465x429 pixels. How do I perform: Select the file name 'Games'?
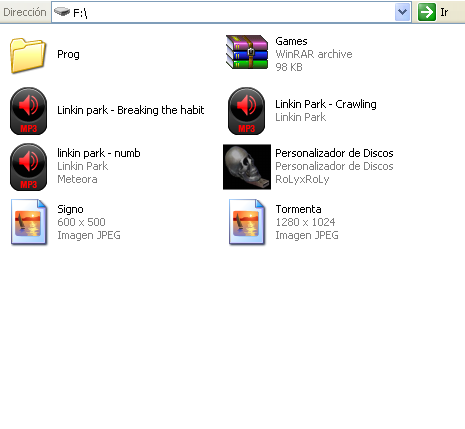point(291,41)
